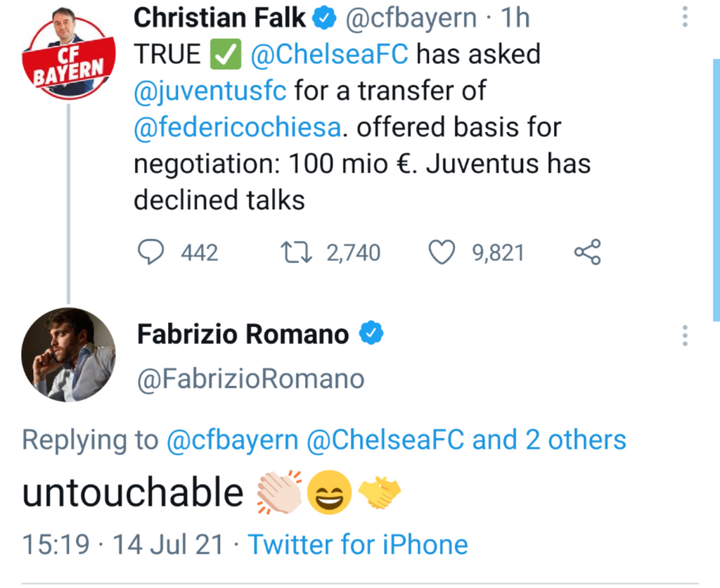720x588 pixels.
Task: Like Christian Falk's tweet with the heart
Action: point(442,253)
